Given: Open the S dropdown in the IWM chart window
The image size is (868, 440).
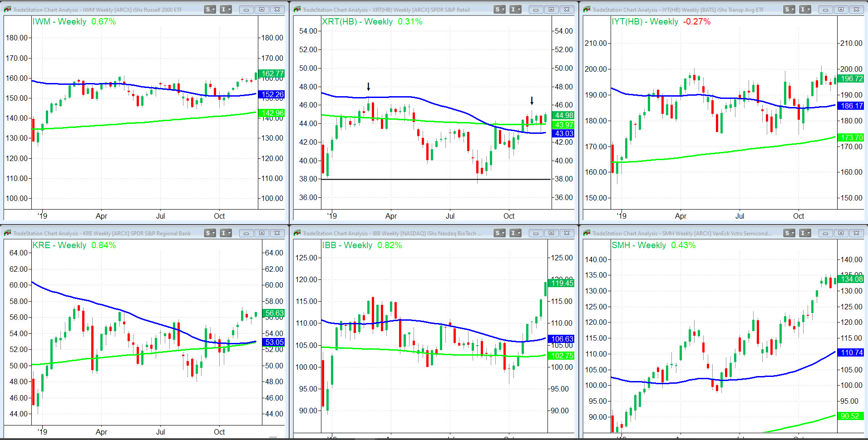Looking at the screenshot, I should pos(210,10).
